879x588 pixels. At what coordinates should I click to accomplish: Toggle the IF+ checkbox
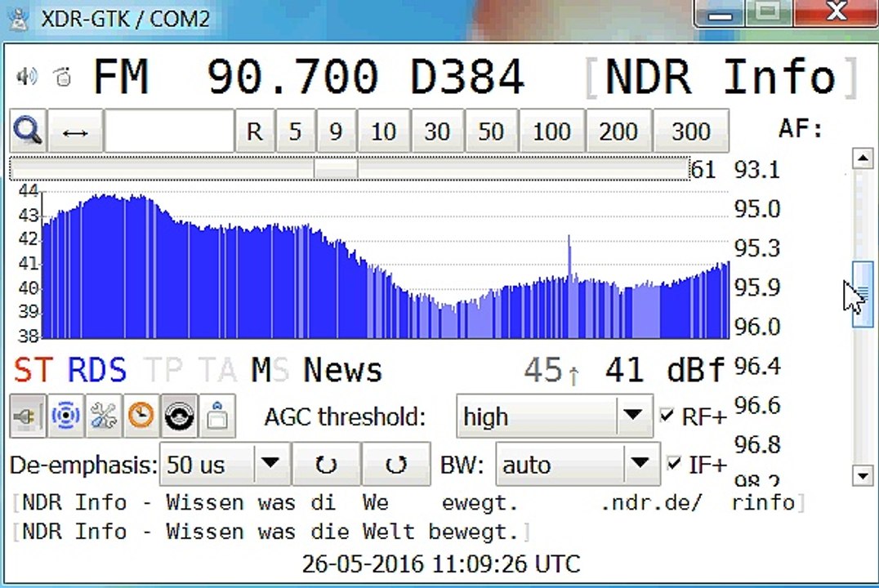(674, 464)
